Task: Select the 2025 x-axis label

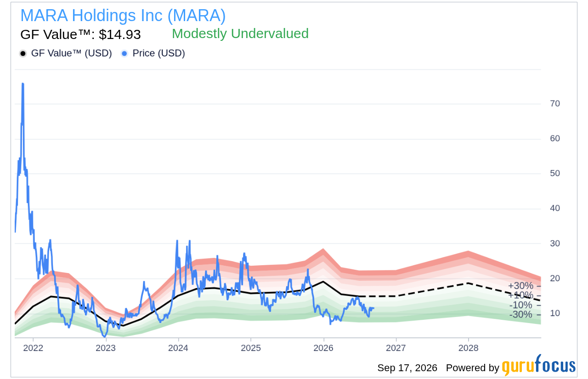Action: [x=251, y=348]
